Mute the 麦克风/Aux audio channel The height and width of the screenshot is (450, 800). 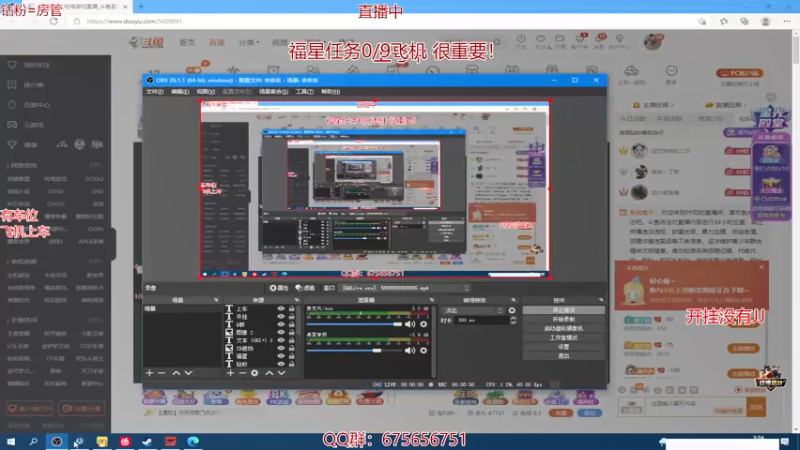410,324
